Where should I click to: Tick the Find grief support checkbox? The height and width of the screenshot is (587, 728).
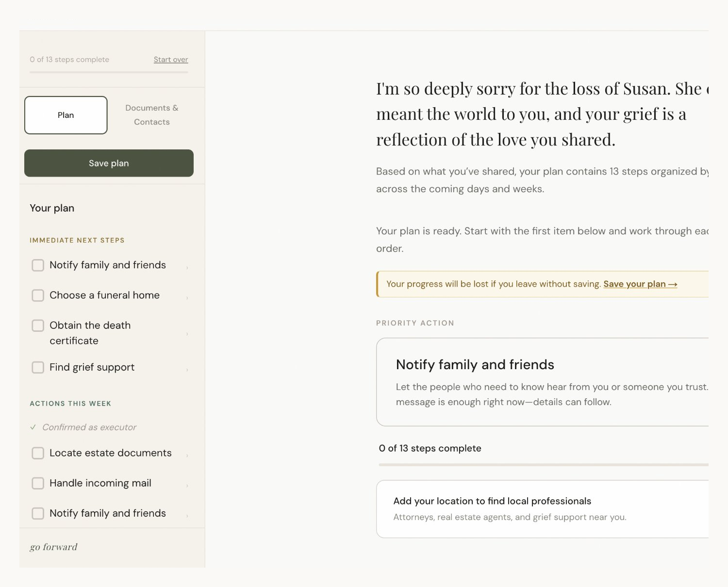[x=38, y=368]
